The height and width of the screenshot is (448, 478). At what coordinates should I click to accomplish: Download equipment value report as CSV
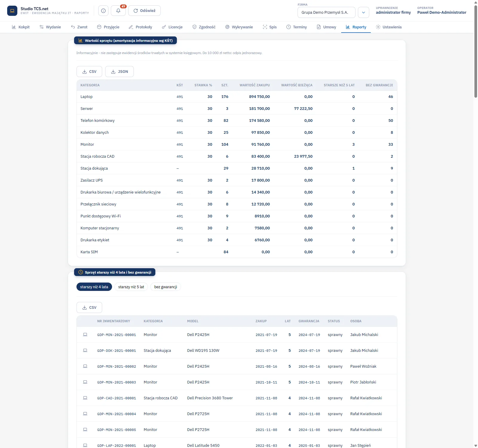89,72
